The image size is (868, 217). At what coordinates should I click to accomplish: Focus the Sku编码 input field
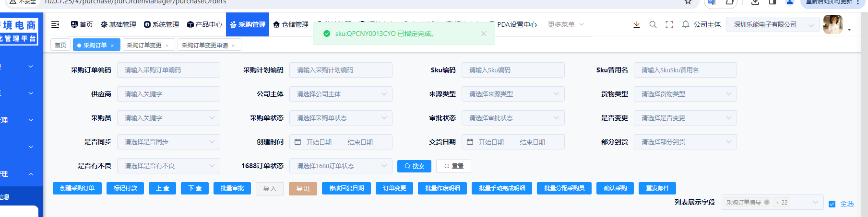513,70
